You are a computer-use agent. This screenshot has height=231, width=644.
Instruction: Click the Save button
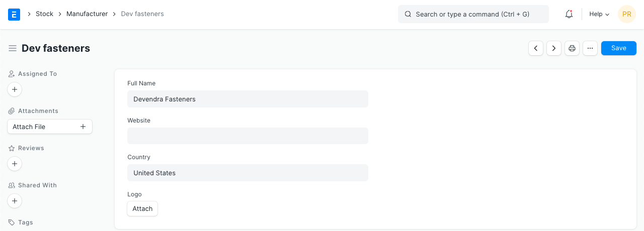618,48
